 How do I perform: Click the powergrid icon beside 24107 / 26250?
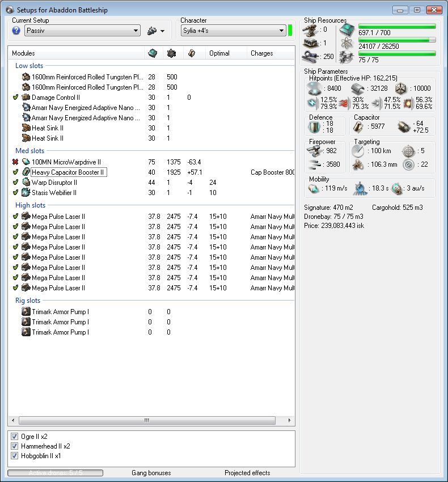[347, 43]
